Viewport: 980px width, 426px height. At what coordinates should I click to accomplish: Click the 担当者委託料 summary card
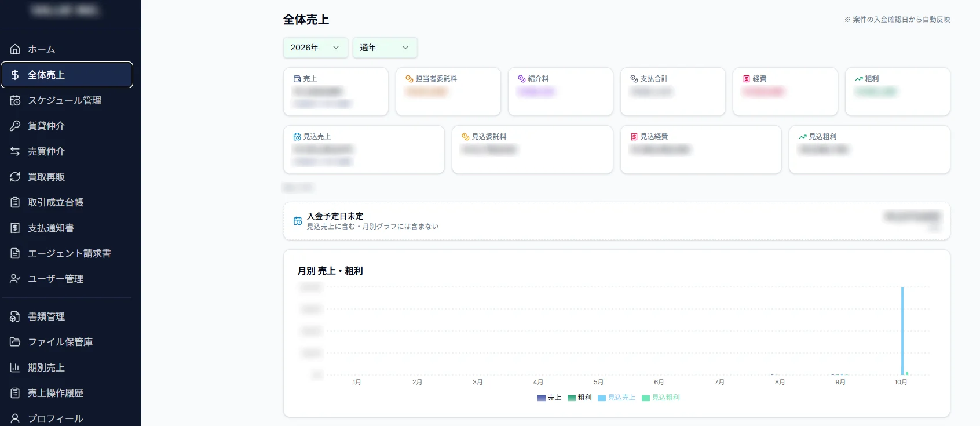[x=448, y=92]
